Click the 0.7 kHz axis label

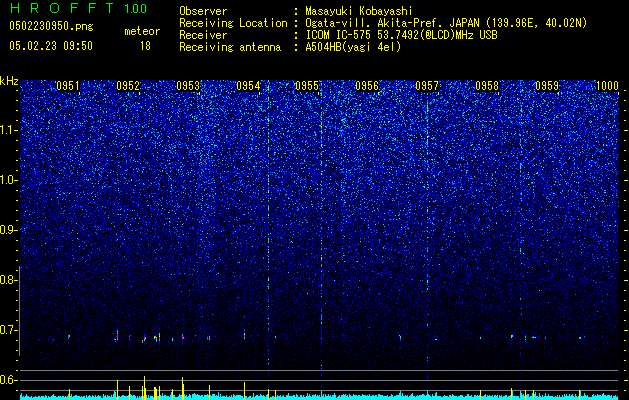coord(8,330)
